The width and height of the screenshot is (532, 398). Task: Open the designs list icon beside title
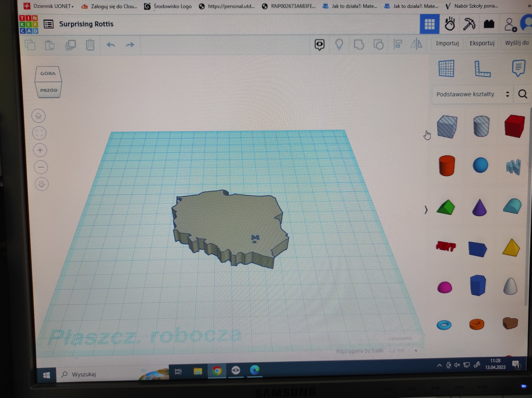click(x=48, y=24)
